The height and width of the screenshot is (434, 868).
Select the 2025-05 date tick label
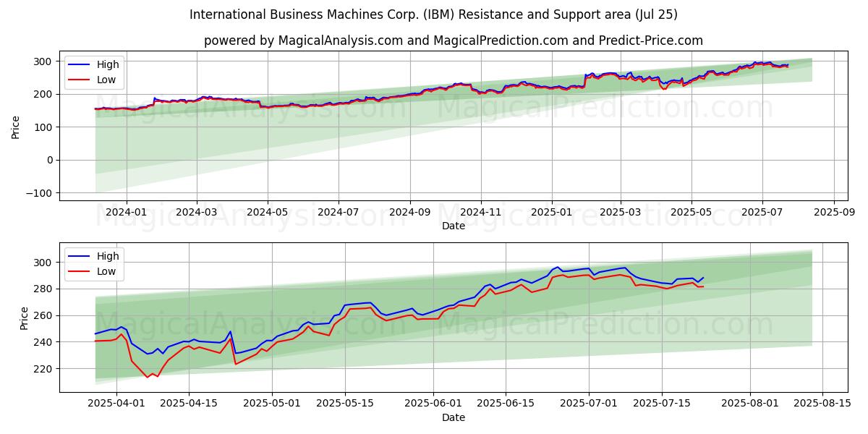coord(692,212)
